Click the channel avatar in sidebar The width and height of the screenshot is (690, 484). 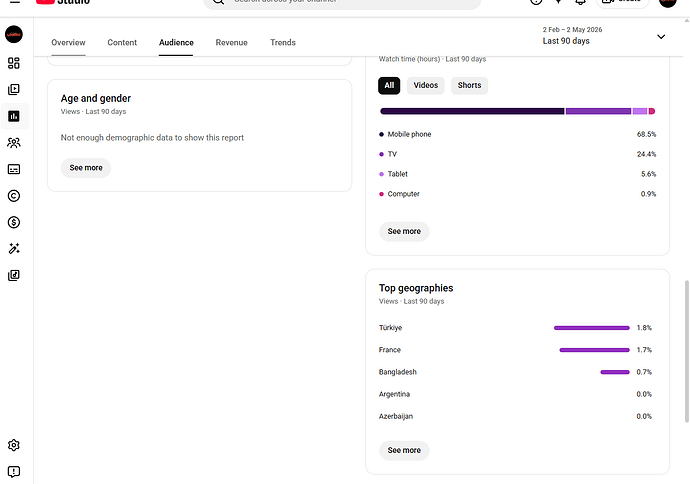click(x=14, y=34)
